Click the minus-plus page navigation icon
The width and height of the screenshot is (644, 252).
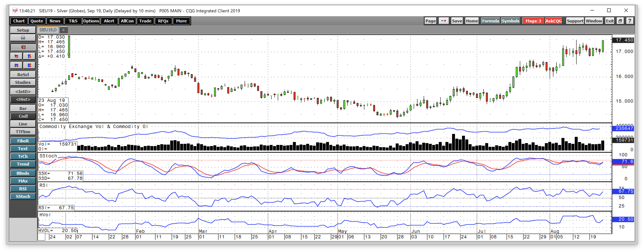(444, 21)
